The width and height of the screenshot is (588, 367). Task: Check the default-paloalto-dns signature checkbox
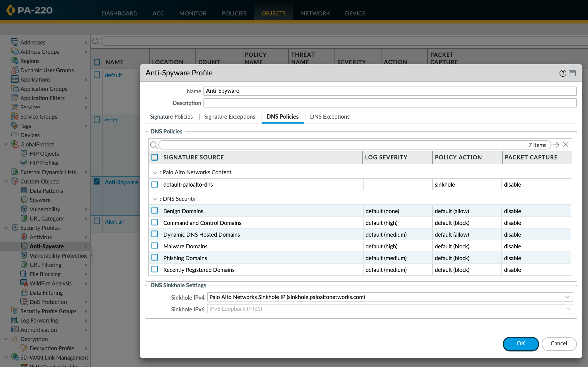(155, 184)
